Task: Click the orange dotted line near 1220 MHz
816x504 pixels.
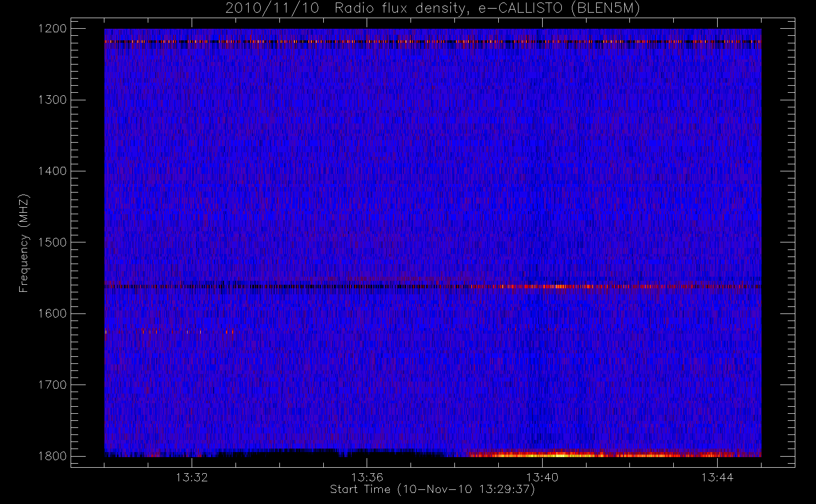Action: click(x=433, y=41)
